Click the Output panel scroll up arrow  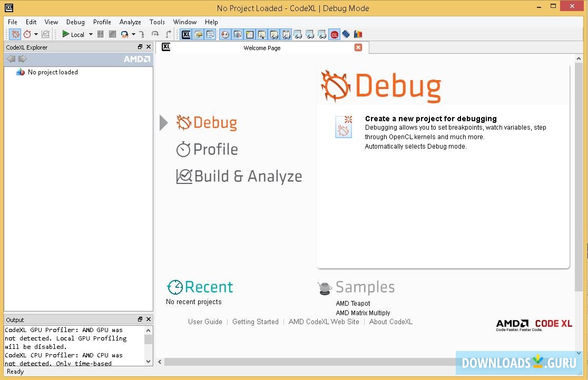coord(149,330)
